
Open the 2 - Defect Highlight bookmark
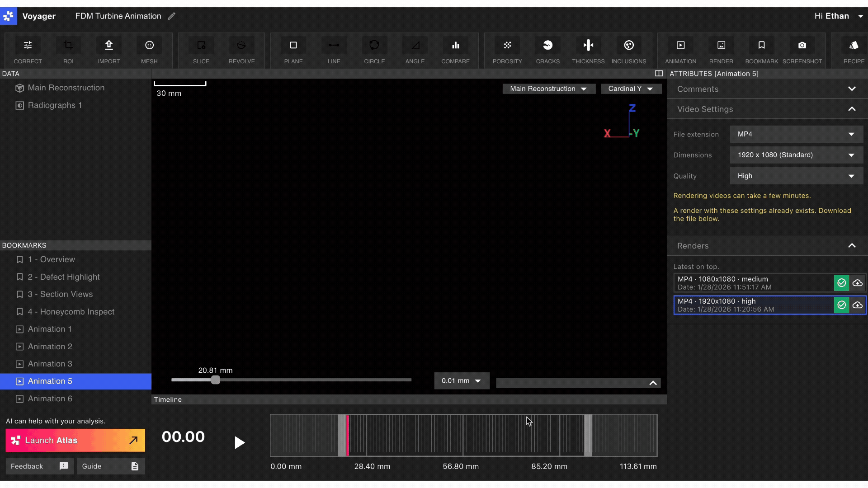[63, 277]
